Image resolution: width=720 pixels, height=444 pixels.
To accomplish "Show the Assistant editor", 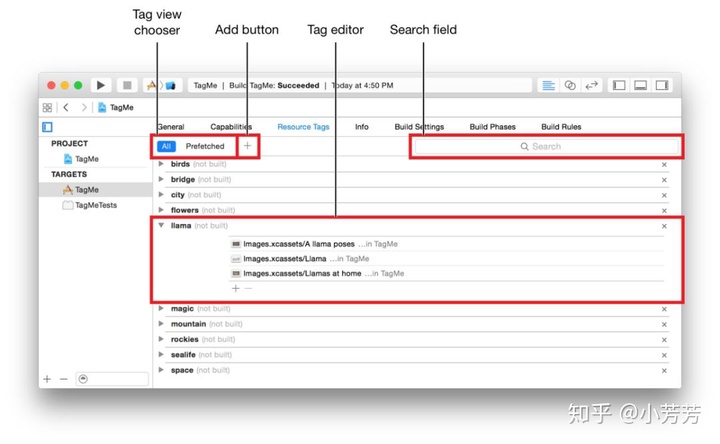I will 570,85.
